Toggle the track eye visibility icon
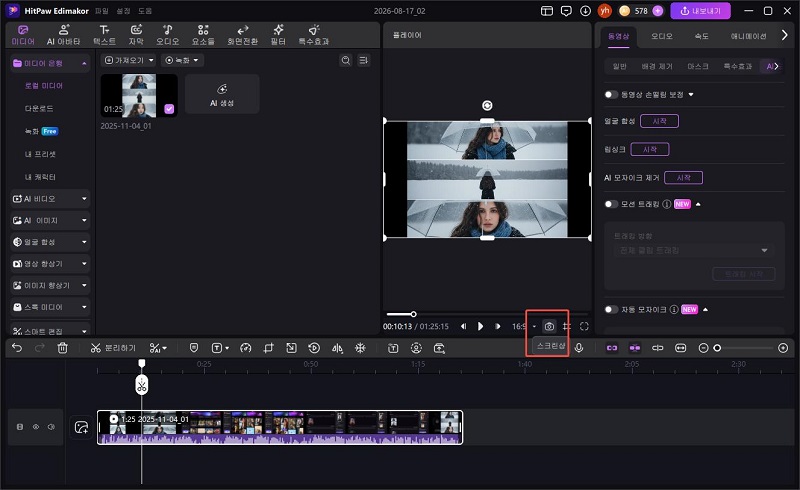Image resolution: width=800 pixels, height=490 pixels. 36,427
